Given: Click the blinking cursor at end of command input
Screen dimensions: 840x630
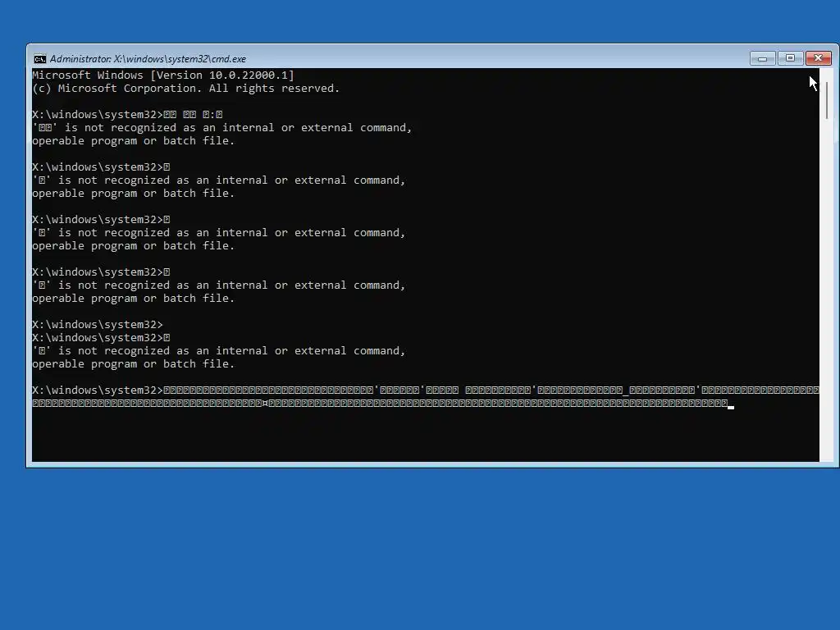Looking at the screenshot, I should point(731,408).
